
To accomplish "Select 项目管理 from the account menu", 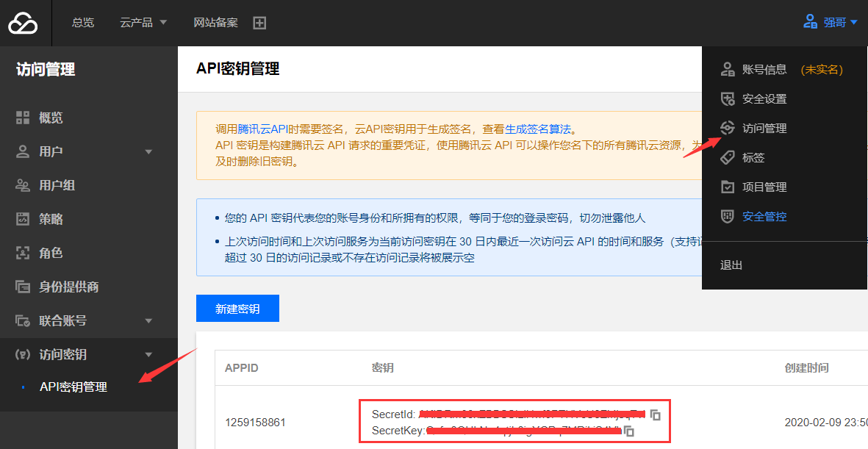I will pyautogui.click(x=764, y=187).
